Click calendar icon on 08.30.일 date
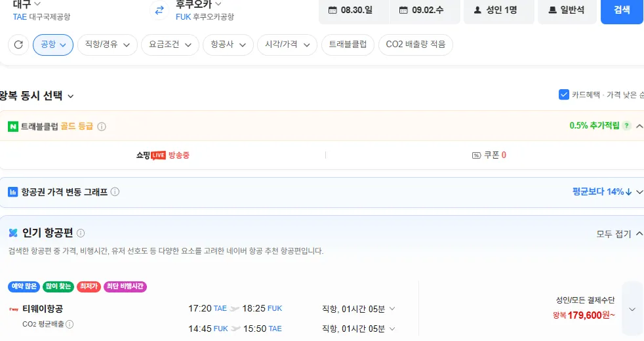The height and width of the screenshot is (341, 644). [x=332, y=10]
